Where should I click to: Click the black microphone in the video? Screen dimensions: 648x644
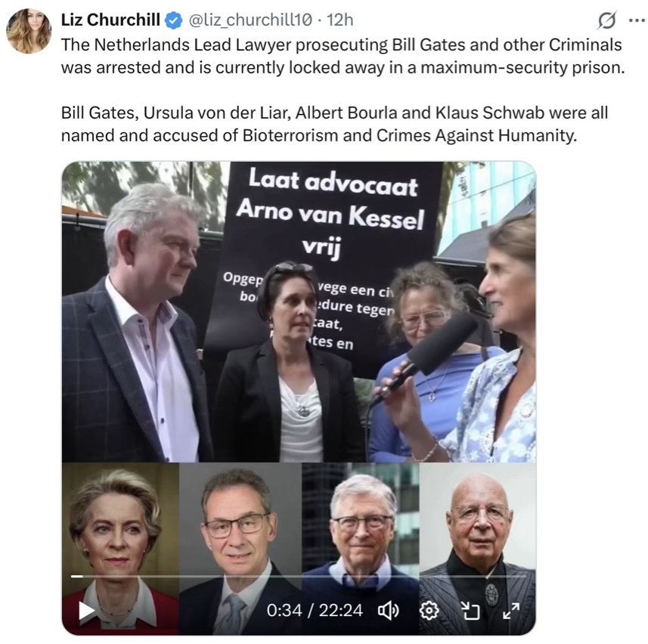(429, 351)
